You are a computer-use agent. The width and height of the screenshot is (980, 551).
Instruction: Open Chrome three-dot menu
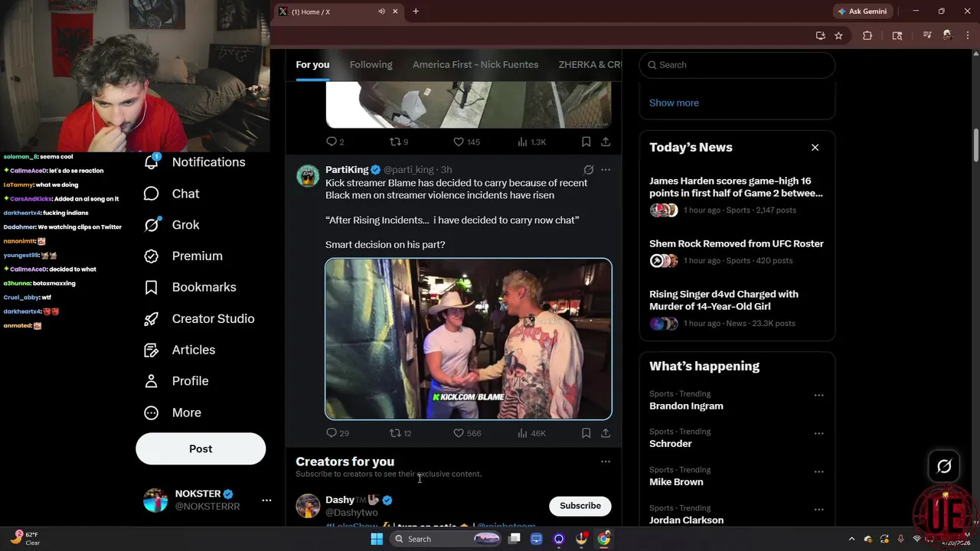click(968, 35)
